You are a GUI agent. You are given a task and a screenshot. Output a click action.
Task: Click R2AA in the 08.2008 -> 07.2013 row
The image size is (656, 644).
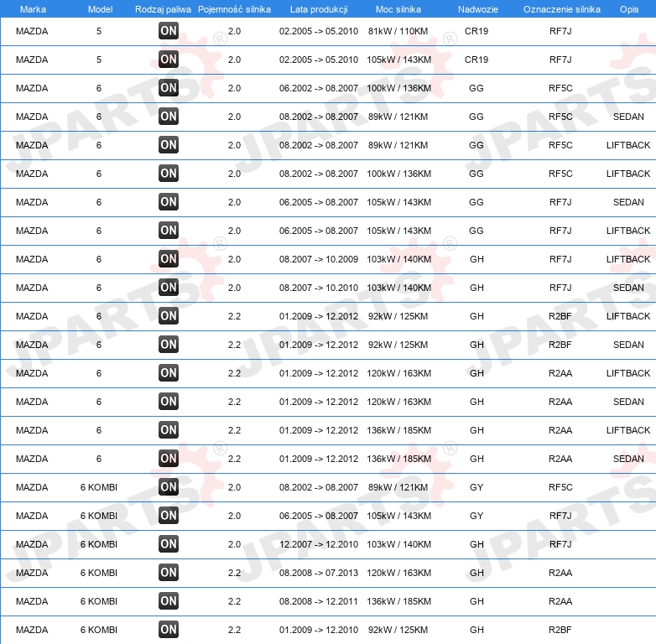(x=560, y=573)
